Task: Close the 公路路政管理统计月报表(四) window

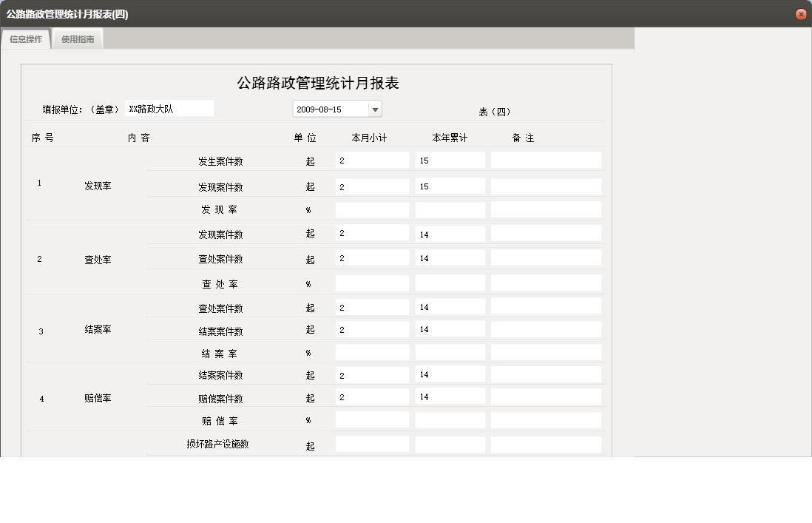Action: point(800,13)
